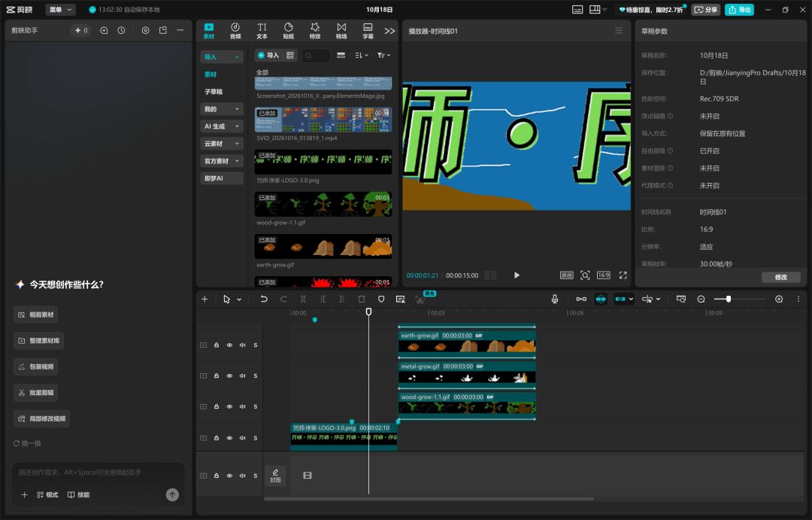Undo the last timeline edit
Screen dimensions: 812x520
click(x=264, y=300)
